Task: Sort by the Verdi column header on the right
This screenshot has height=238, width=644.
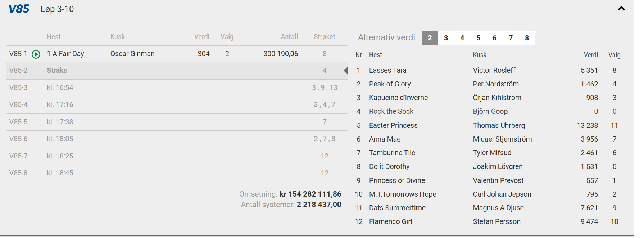Action: (x=590, y=55)
